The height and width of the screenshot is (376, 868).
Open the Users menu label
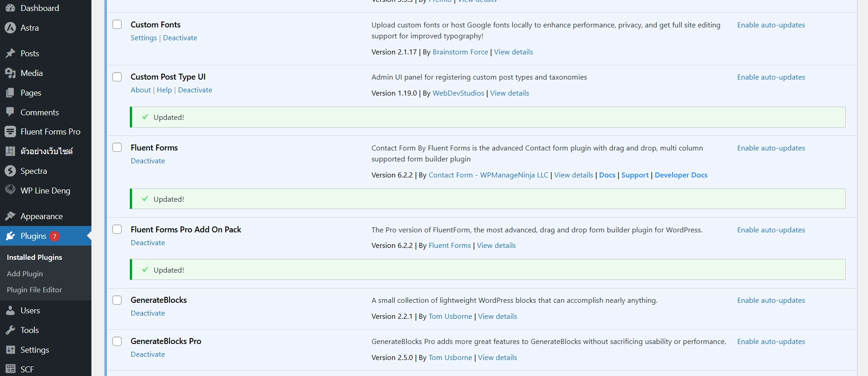point(30,311)
